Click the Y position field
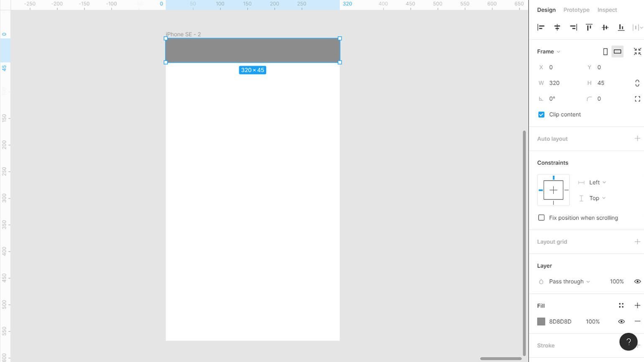The width and height of the screenshot is (644, 362). point(608,67)
